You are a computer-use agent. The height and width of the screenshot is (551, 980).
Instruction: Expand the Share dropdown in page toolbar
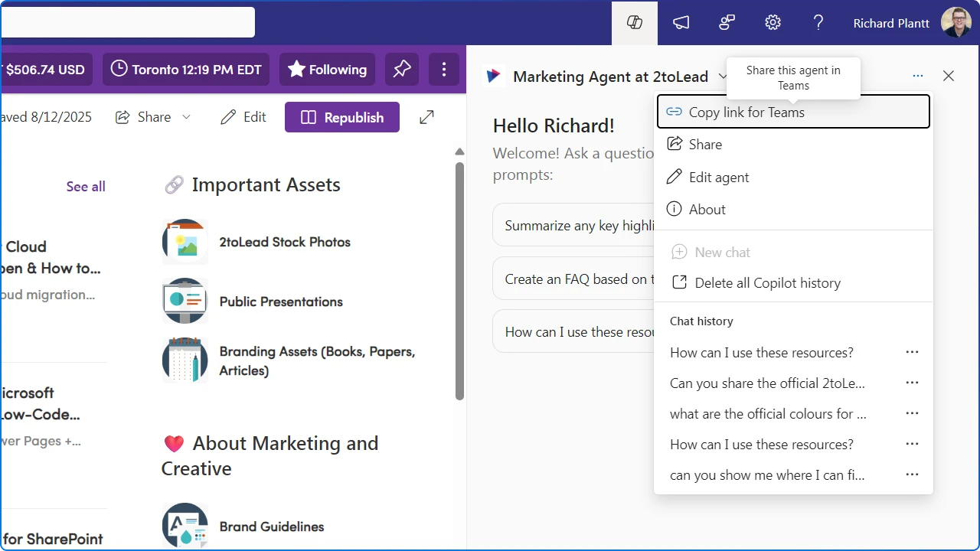186,117
